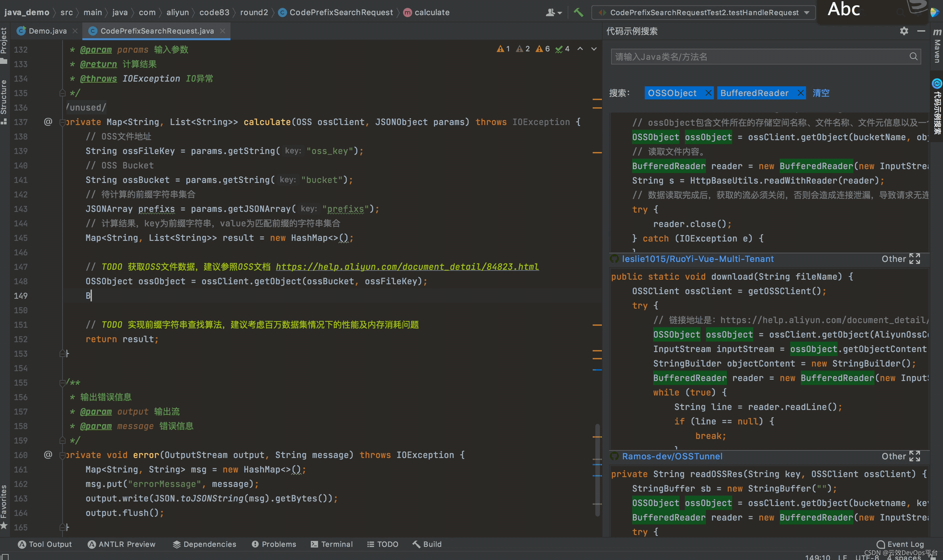Open the TODO panel

click(x=383, y=544)
